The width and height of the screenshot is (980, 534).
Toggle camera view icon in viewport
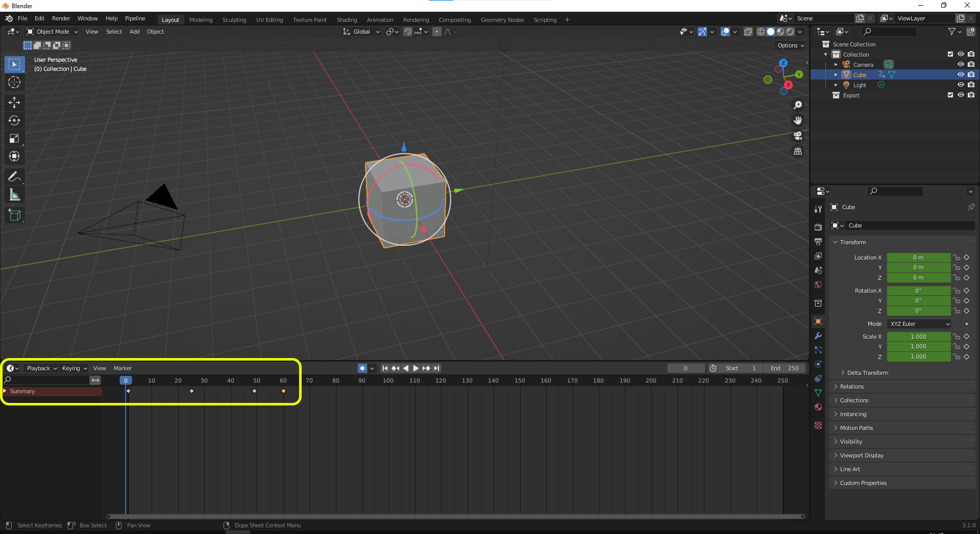coord(798,136)
